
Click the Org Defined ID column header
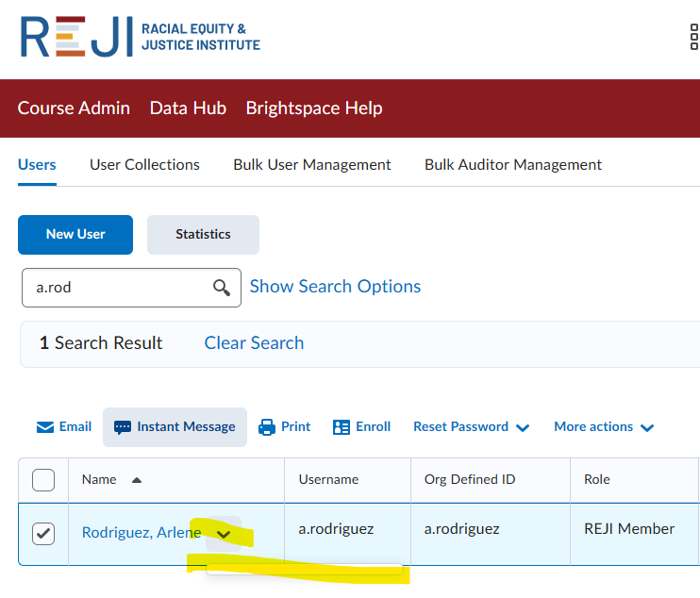(470, 480)
